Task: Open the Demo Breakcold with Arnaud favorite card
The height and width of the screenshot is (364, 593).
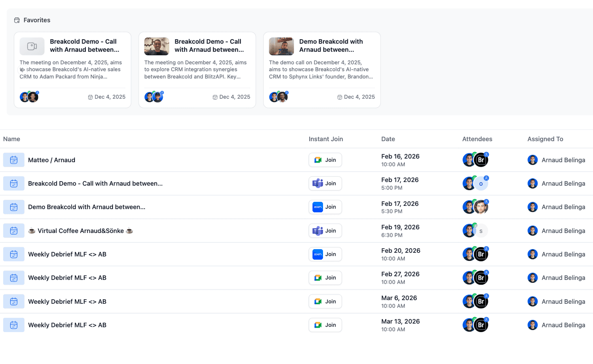Action: (321, 69)
